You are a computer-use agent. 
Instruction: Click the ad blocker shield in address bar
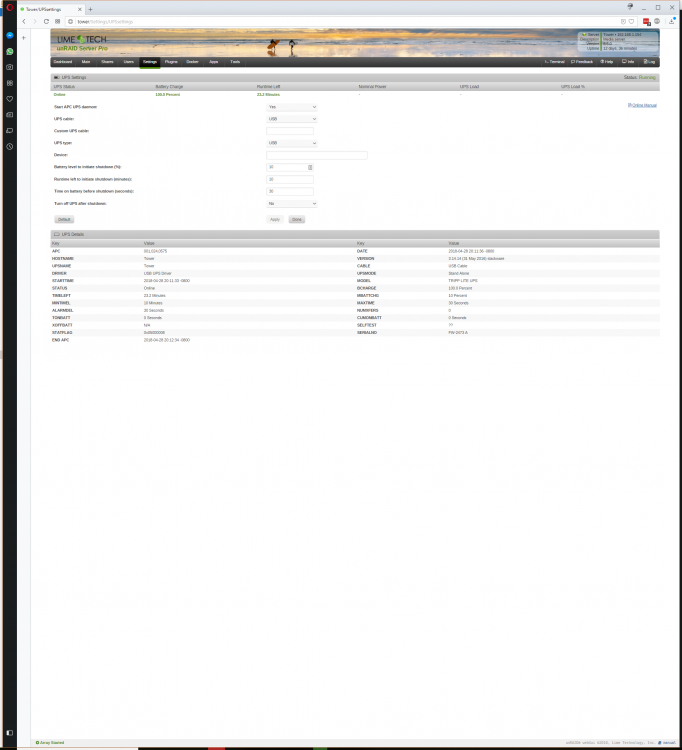click(x=623, y=22)
